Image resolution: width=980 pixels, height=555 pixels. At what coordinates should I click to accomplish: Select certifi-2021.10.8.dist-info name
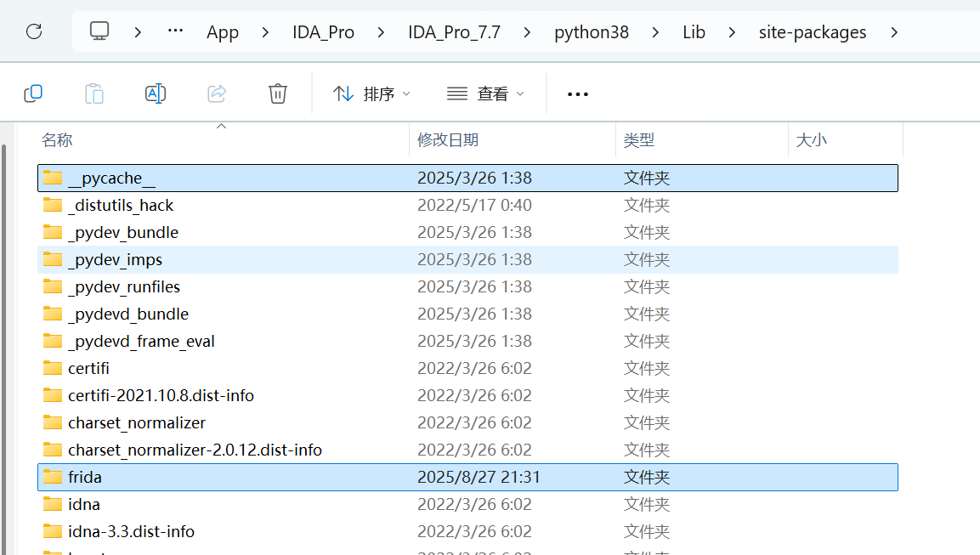click(161, 395)
